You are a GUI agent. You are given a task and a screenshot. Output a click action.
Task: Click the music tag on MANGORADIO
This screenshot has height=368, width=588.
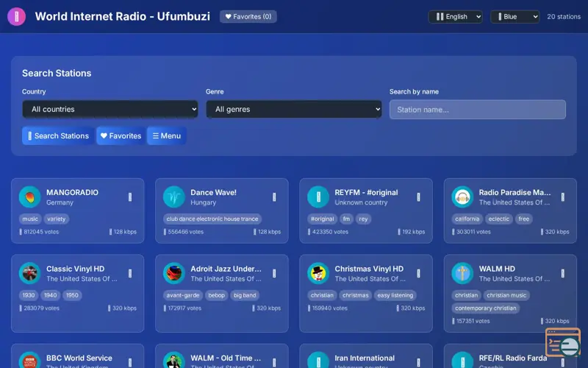tap(30, 219)
